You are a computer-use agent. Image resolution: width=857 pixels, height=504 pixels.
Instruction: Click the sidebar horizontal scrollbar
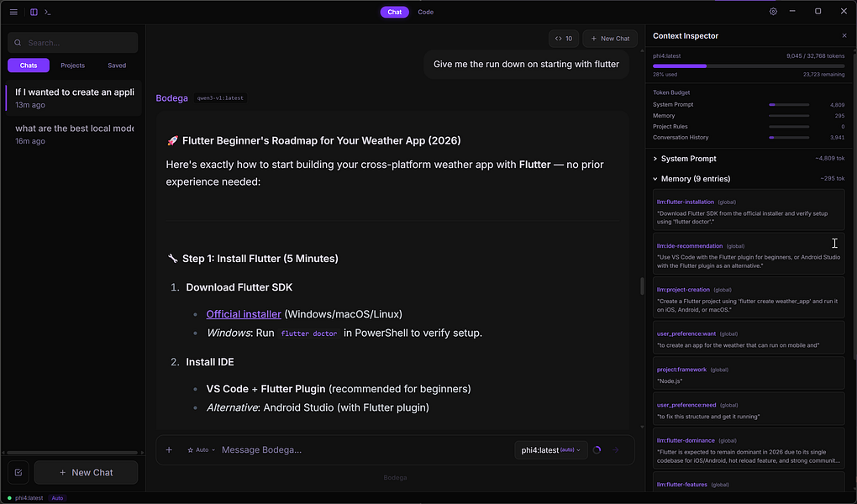pos(72,453)
